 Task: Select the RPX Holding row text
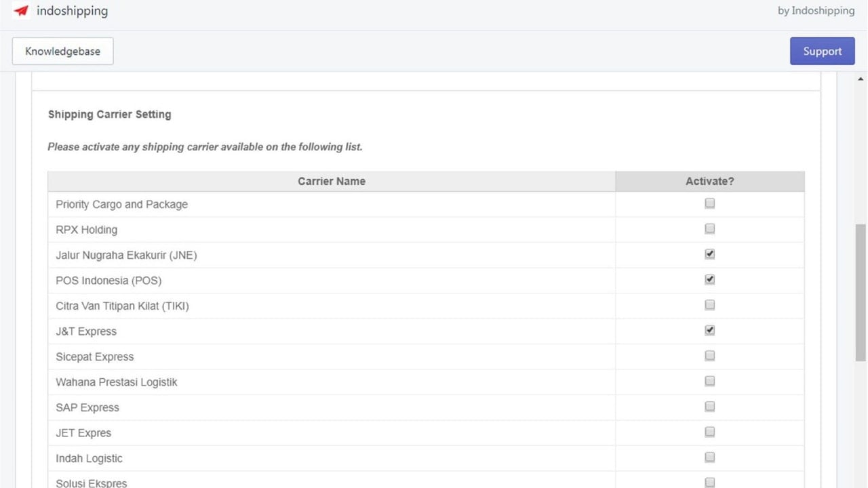point(87,230)
